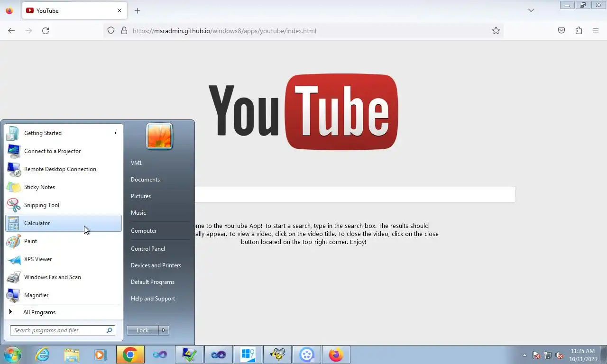Switch to Google Chrome in taskbar
The image size is (607, 364).
point(130,355)
